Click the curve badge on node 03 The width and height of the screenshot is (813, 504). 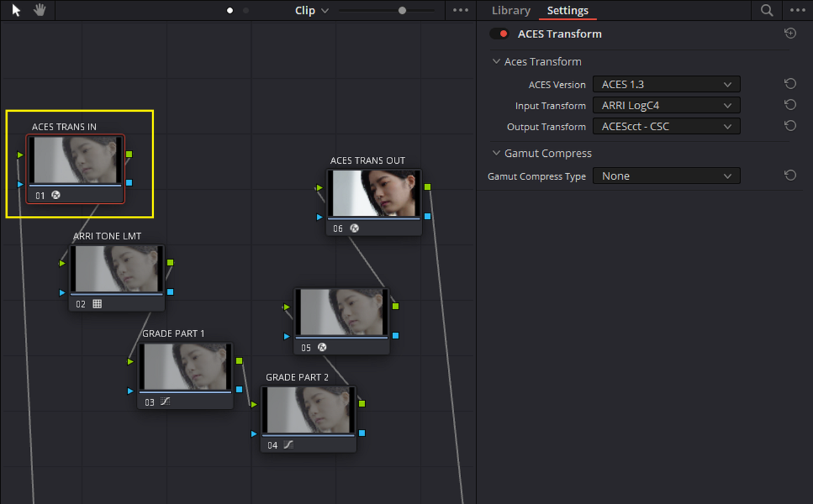pos(165,402)
